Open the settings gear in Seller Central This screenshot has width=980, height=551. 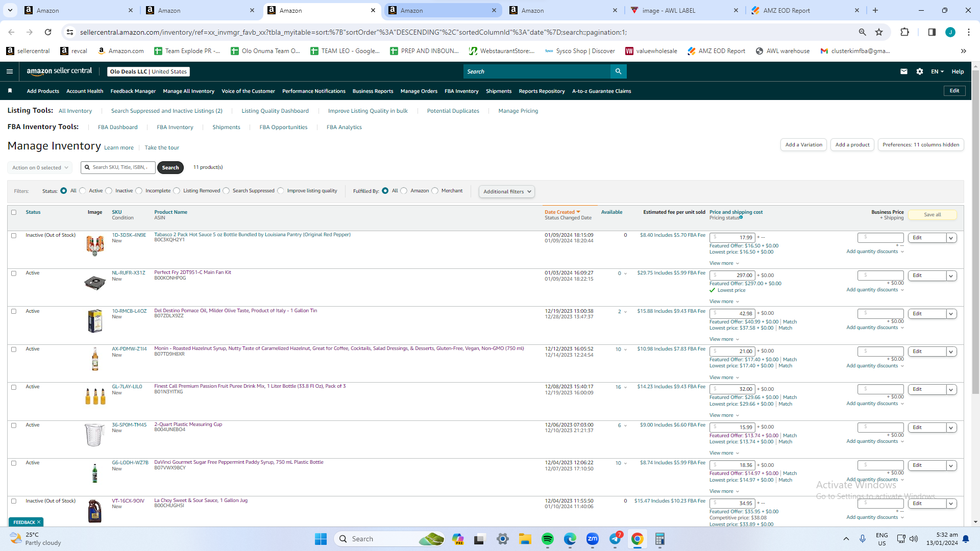coord(920,71)
